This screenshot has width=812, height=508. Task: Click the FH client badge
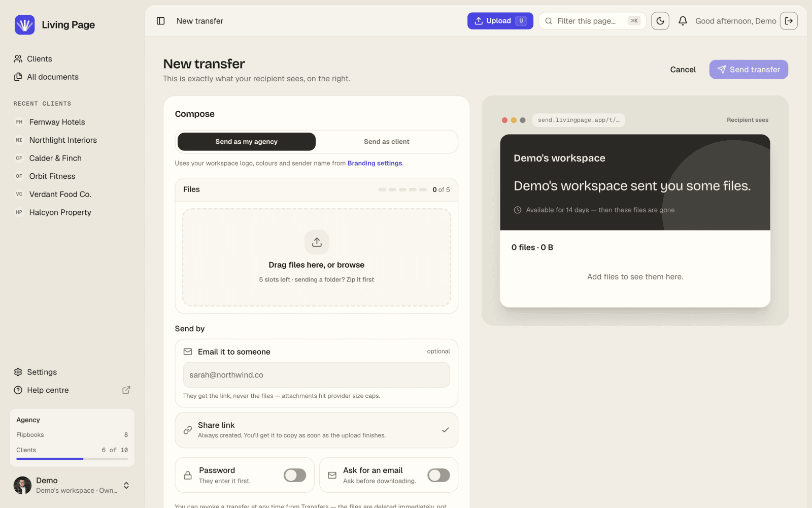click(x=19, y=122)
